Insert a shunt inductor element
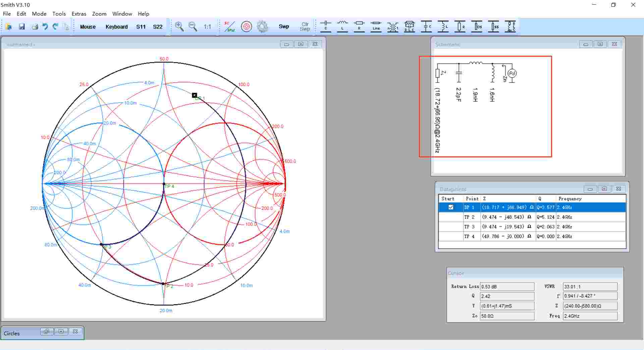 (443, 26)
